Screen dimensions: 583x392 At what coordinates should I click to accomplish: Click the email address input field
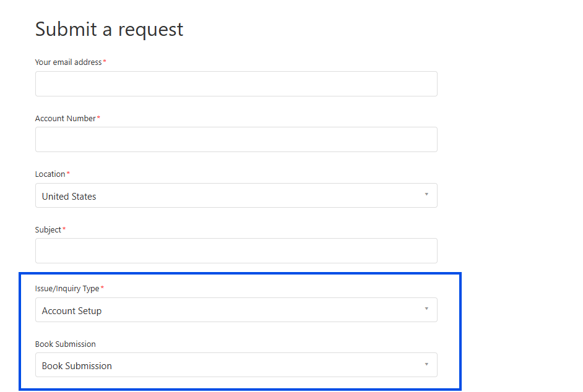pos(236,84)
